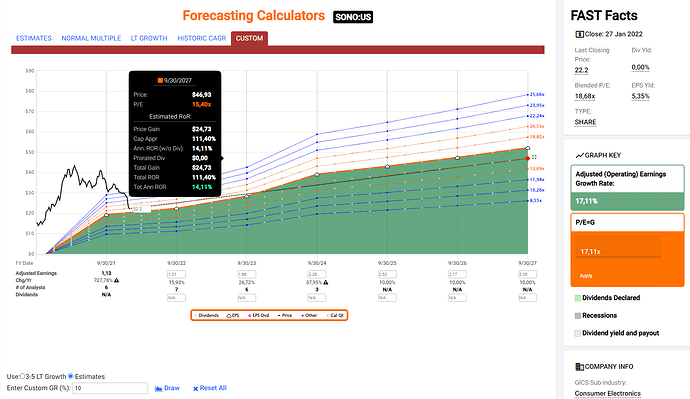This screenshot has width=690, height=399.
Task: Select the Estimates radio button
Action: pos(70,376)
